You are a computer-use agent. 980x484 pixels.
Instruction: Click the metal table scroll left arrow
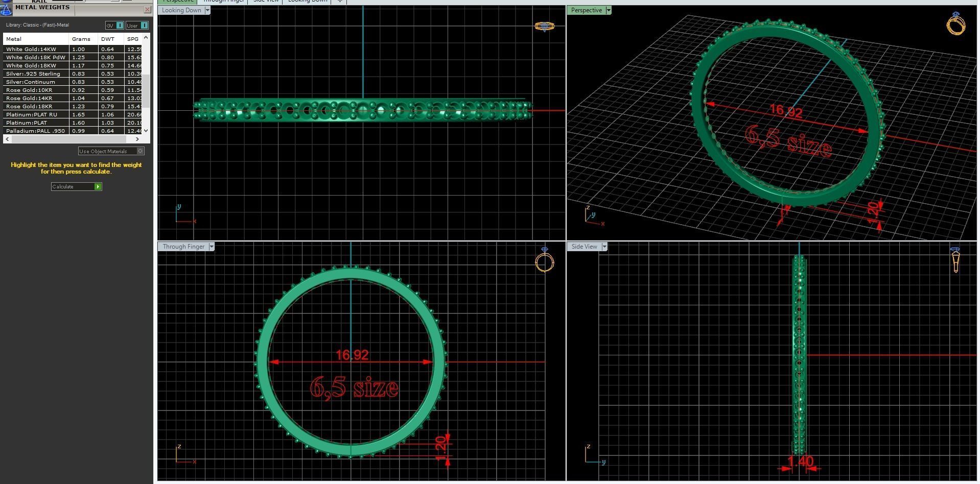pos(7,139)
